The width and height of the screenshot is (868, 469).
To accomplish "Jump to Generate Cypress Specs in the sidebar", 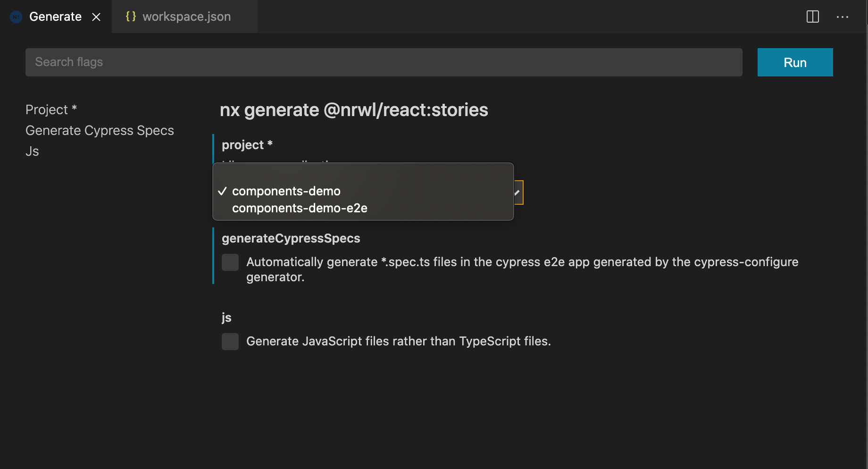I will pyautogui.click(x=100, y=130).
